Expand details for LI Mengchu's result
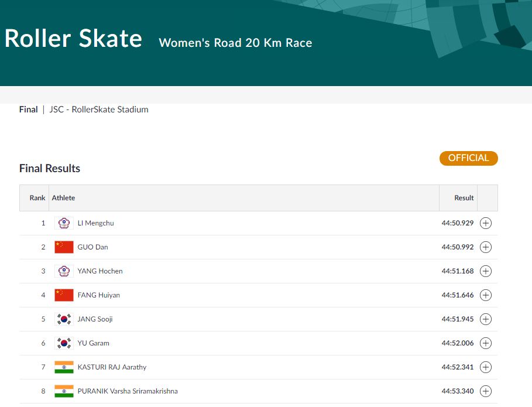This screenshot has width=532, height=407. click(x=486, y=223)
